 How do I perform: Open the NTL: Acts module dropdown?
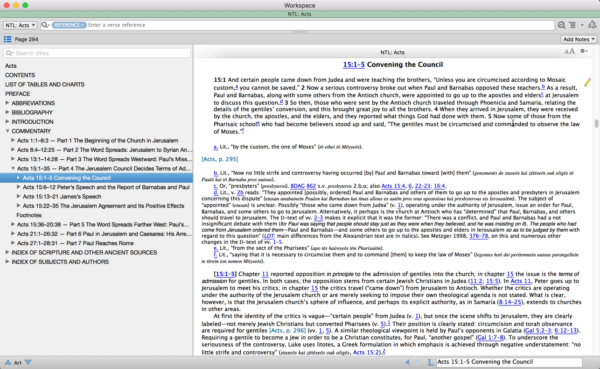pyautogui.click(x=20, y=25)
